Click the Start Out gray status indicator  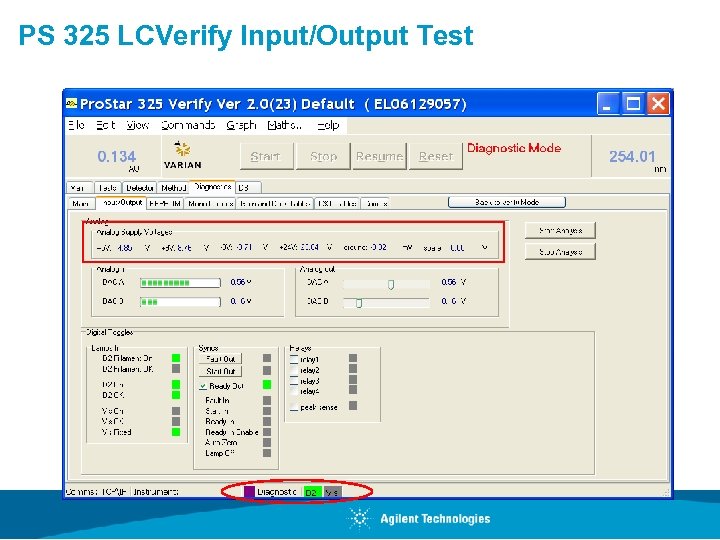pos(267,371)
